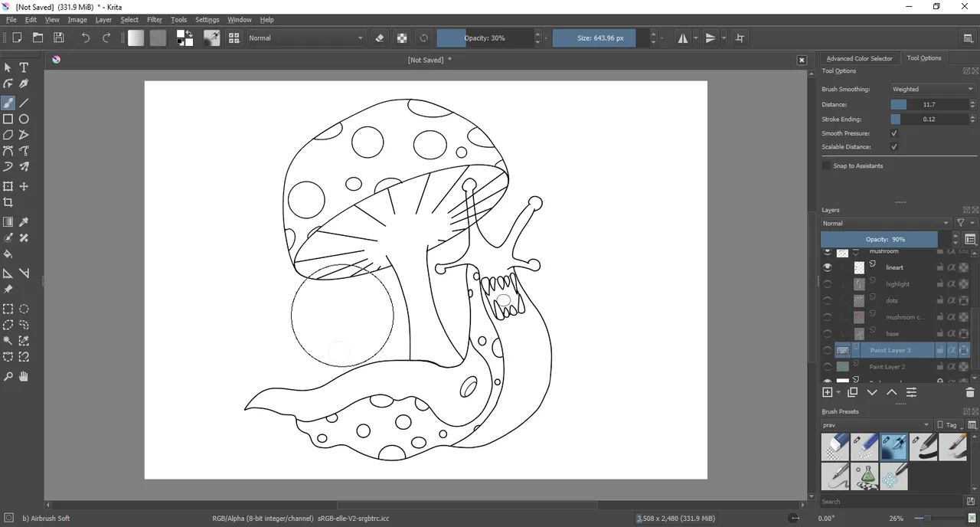
Task: Open the Filter menu
Action: click(154, 20)
